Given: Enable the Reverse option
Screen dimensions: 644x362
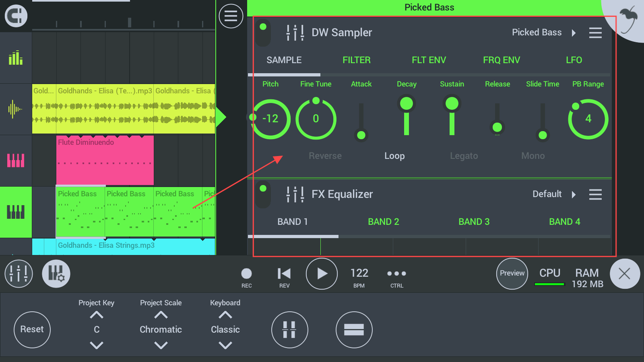Looking at the screenshot, I should [x=325, y=156].
